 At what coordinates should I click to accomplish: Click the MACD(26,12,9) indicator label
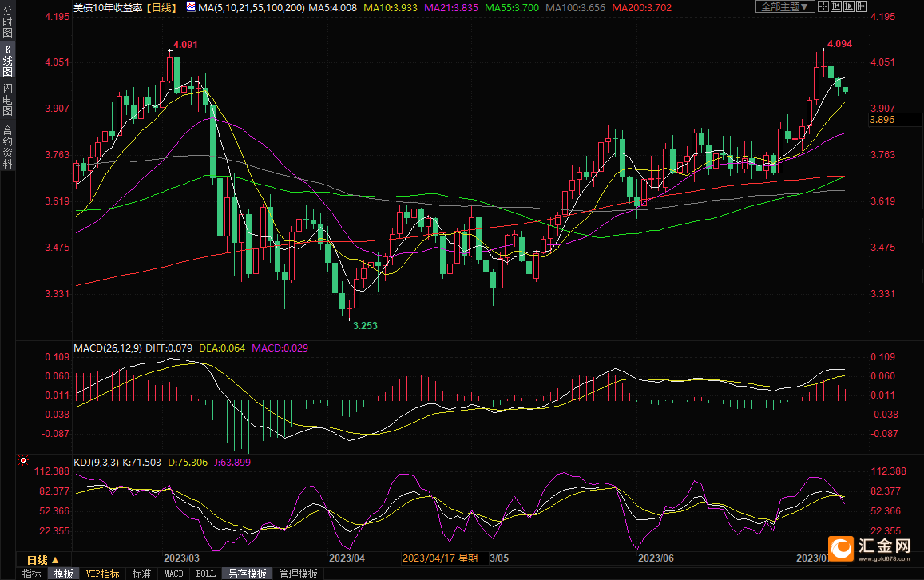[108, 348]
